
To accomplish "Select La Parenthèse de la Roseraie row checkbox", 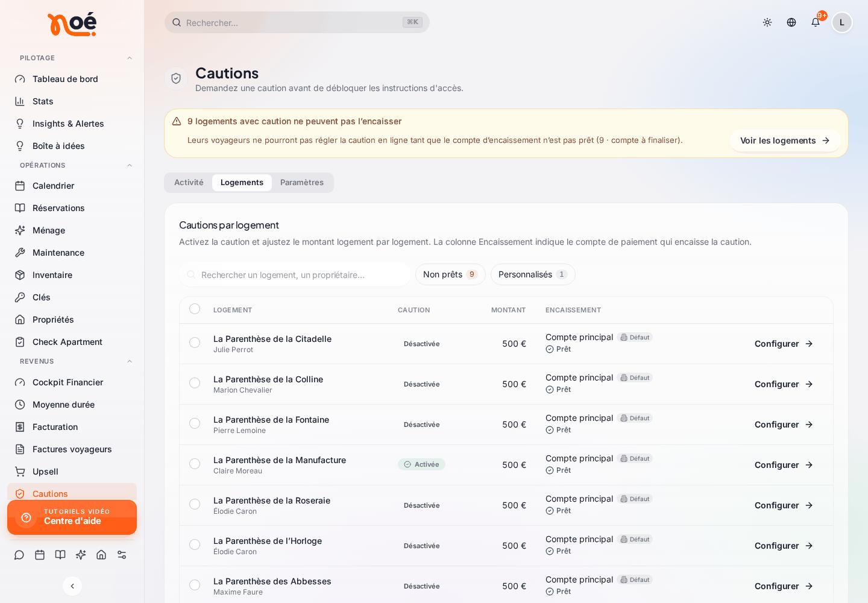I will (195, 504).
